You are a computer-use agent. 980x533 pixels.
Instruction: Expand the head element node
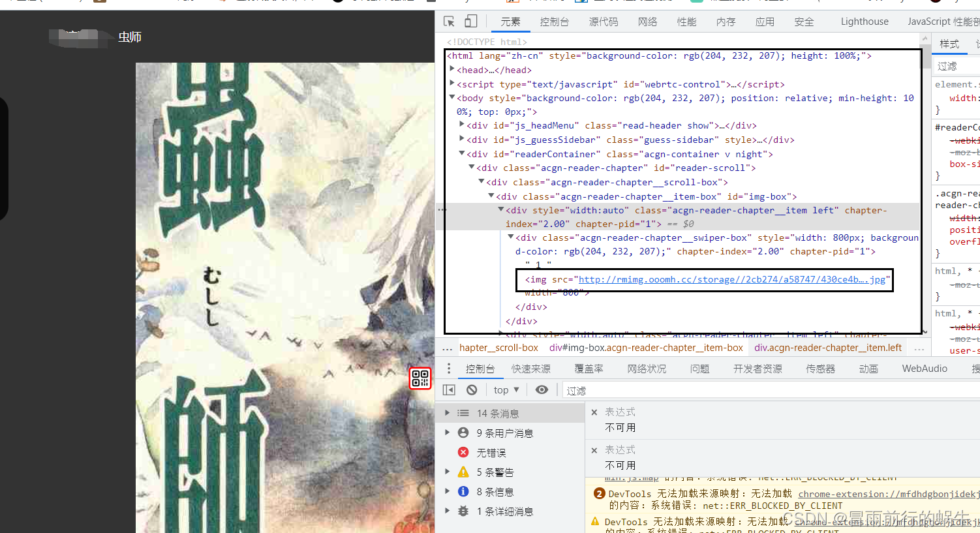point(452,69)
